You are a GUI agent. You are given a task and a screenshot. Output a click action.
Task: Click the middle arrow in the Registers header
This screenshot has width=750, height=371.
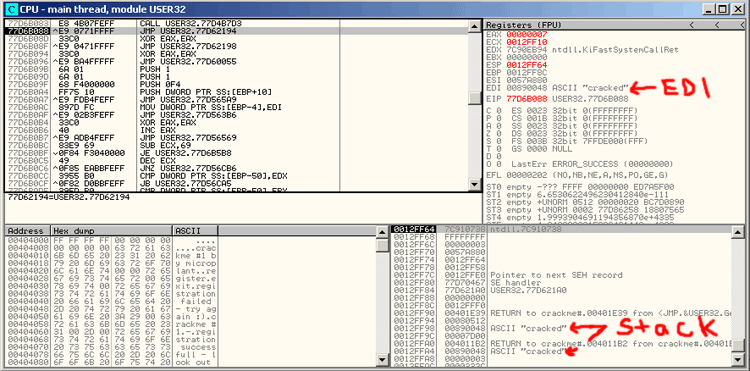(717, 25)
